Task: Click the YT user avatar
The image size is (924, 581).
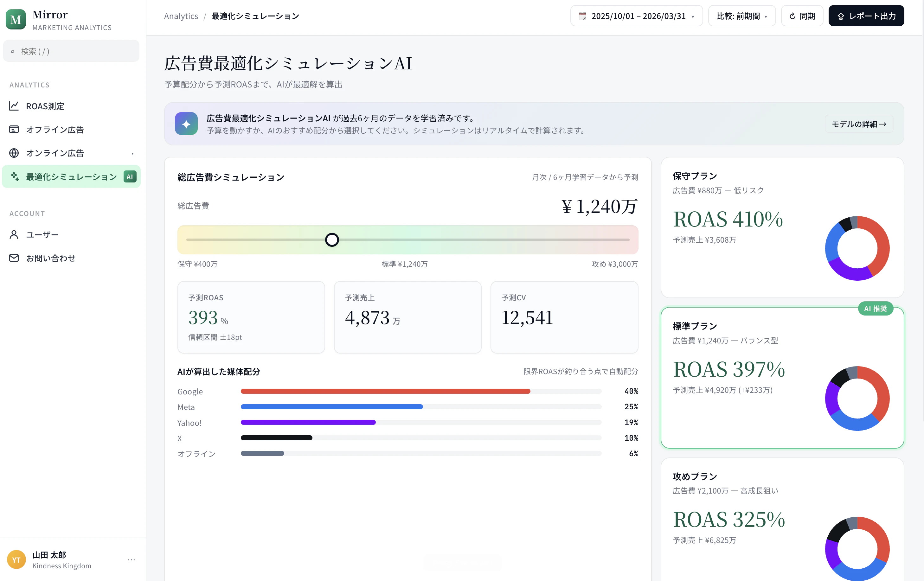Action: coord(16,559)
